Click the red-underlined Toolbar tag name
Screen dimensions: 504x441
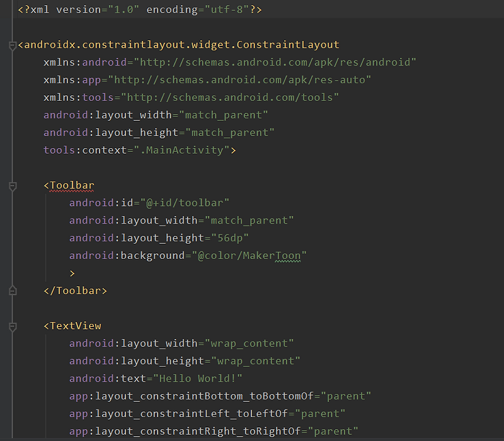(69, 185)
